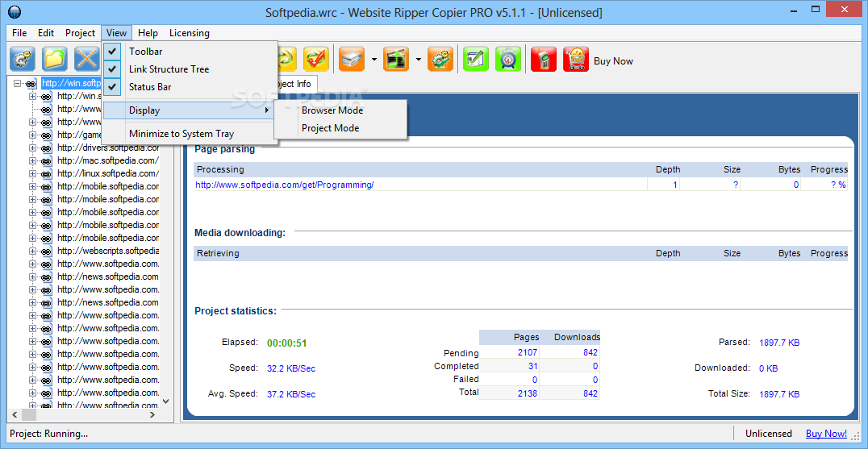Open the softpedia.com/get/Programming/ processing link

[285, 185]
